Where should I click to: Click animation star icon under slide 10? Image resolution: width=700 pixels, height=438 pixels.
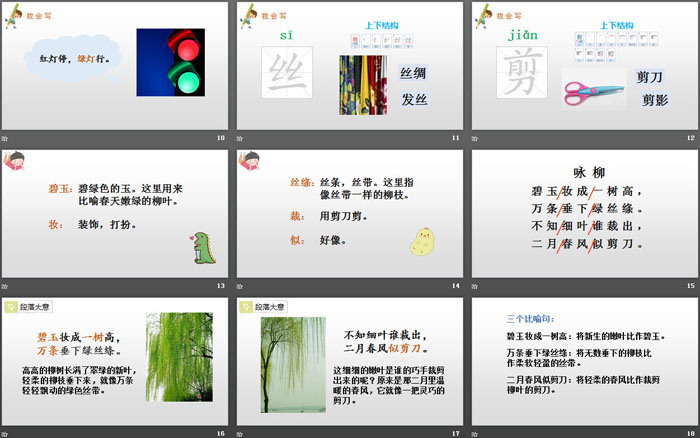pos(4,138)
